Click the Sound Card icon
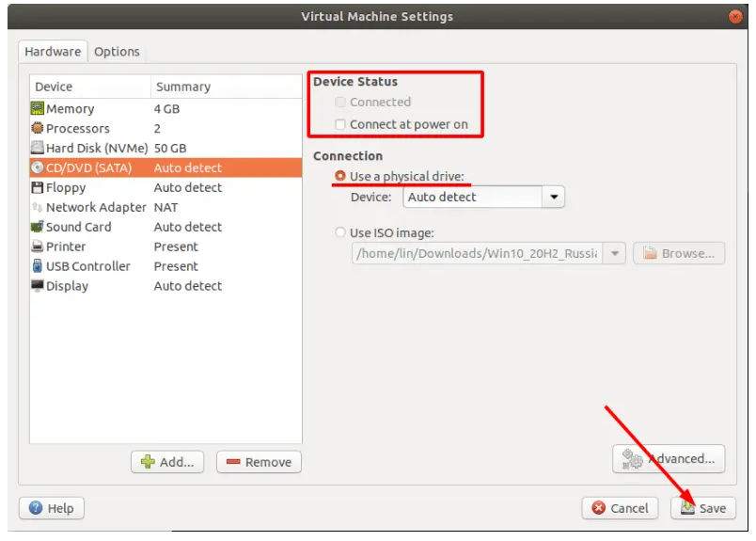The height and width of the screenshot is (541, 756). click(x=37, y=227)
